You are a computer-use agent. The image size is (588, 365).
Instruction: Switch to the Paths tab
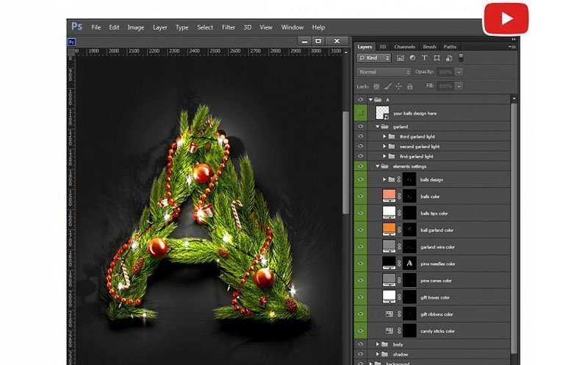(x=450, y=46)
